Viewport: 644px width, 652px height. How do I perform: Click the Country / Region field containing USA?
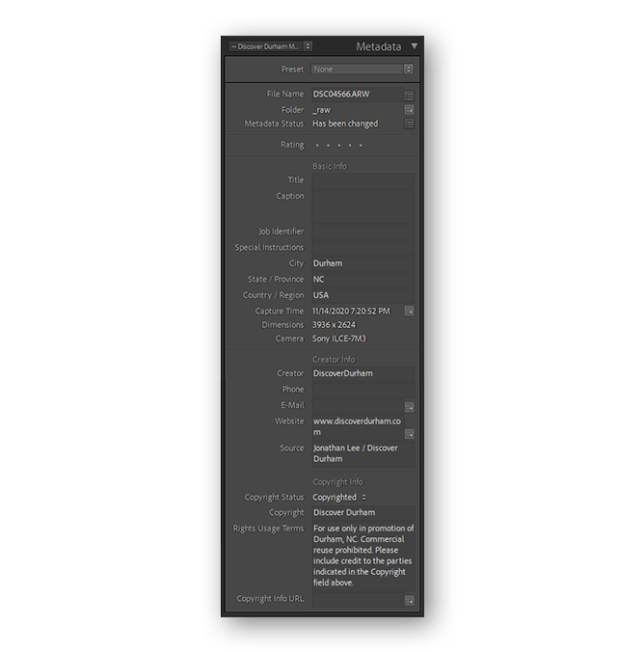tap(362, 295)
